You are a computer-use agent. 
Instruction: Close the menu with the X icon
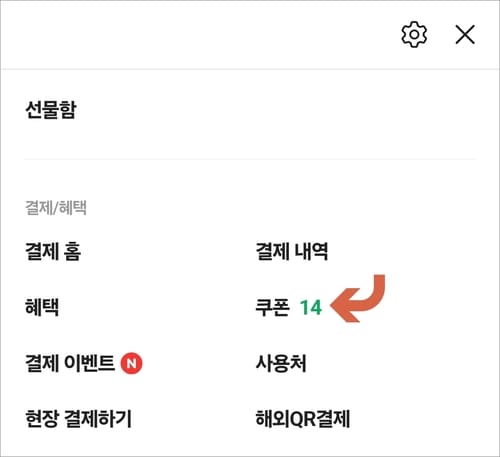[465, 34]
